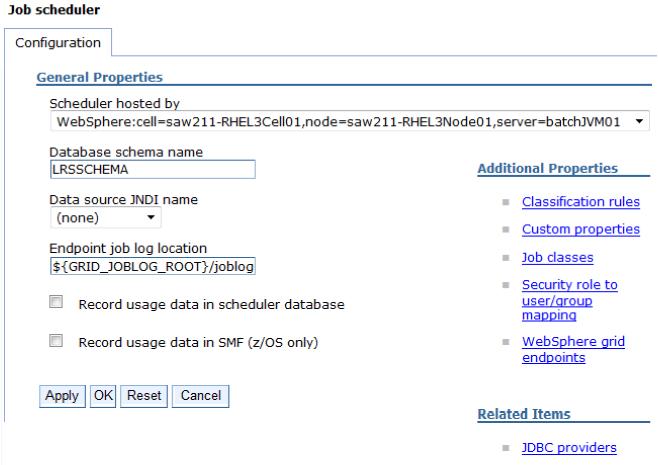
Task: Tick Record usage data in SMF checkbox
Action: 56,340
